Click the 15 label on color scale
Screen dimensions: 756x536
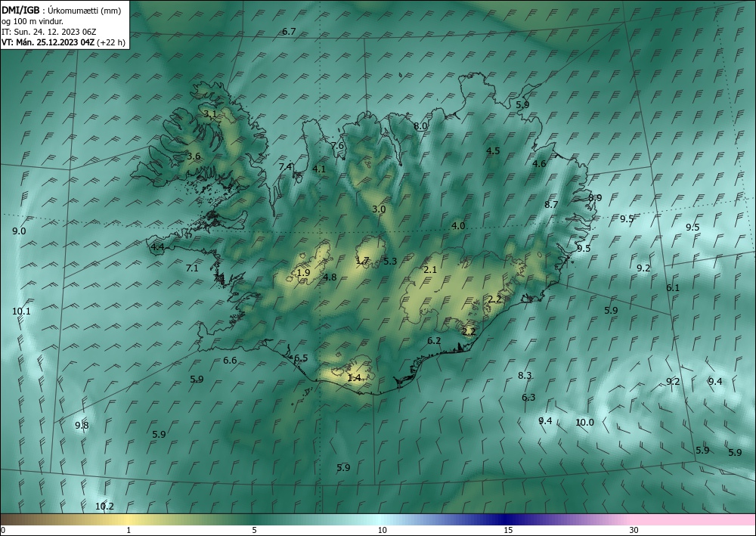pyautogui.click(x=508, y=531)
